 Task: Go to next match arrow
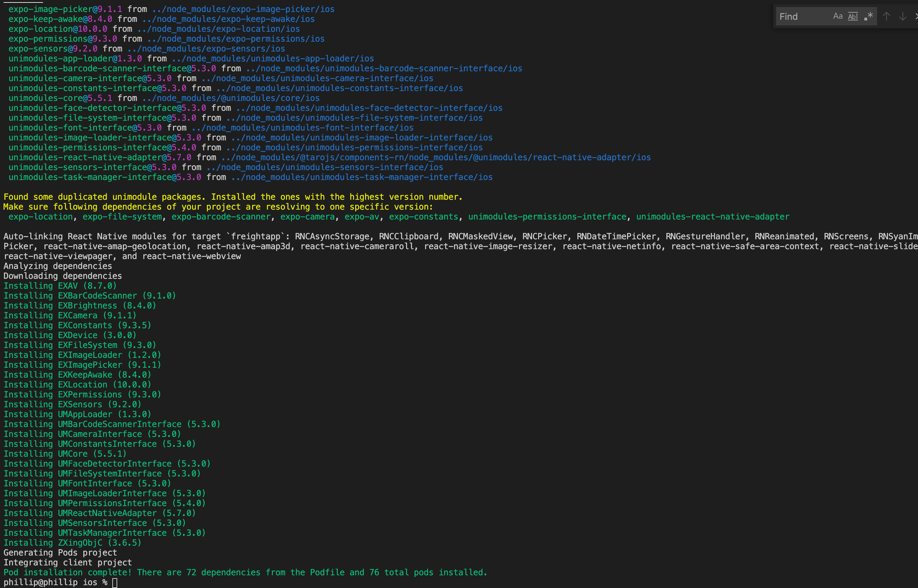coord(903,17)
